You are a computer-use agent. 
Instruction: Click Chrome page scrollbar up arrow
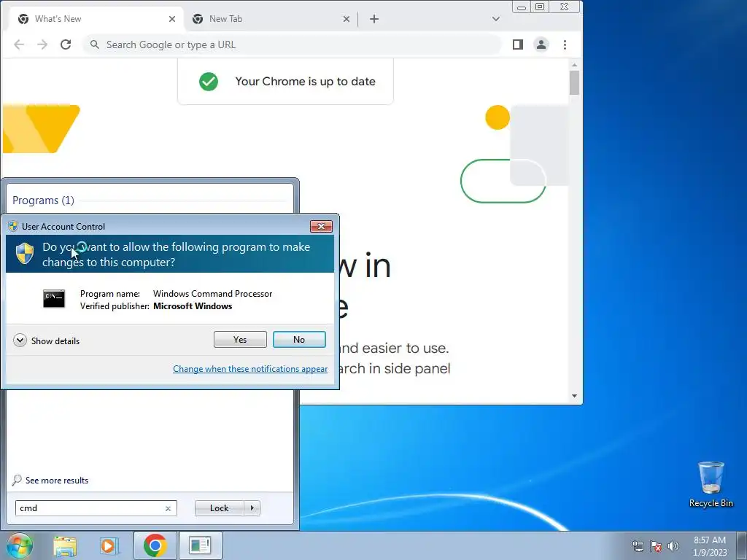click(574, 65)
